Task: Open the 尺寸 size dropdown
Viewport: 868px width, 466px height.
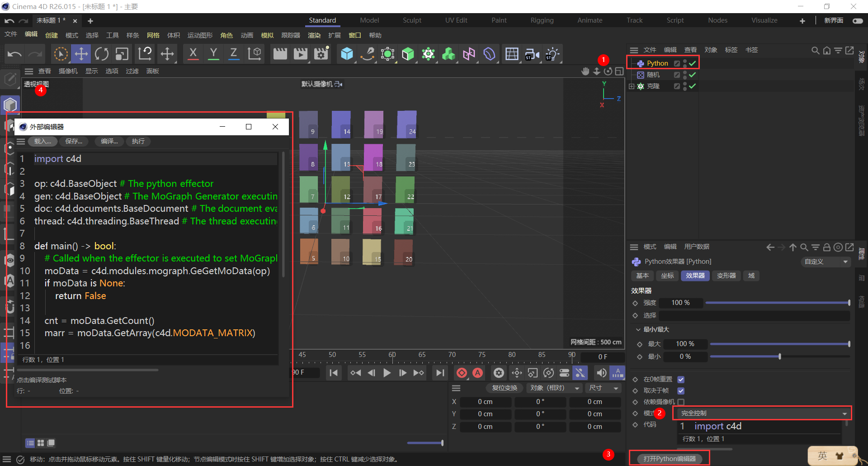Action: tap(603, 388)
